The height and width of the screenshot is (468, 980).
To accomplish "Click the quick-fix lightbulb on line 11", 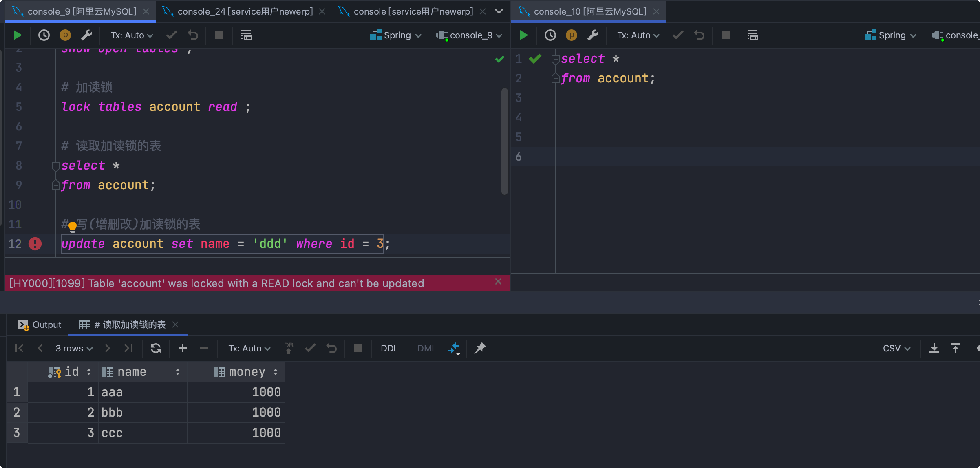I will tap(73, 226).
